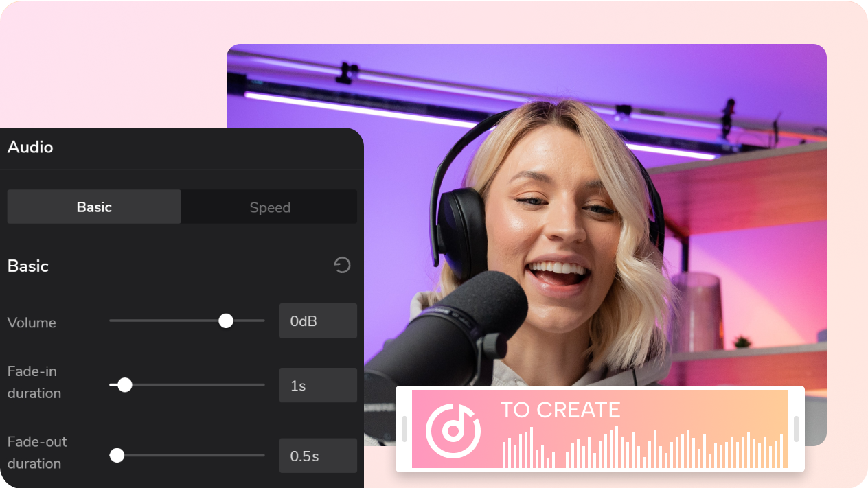Screen dimensions: 868x488
Task: Select the left trim handle of audio clip
Action: coord(404,429)
